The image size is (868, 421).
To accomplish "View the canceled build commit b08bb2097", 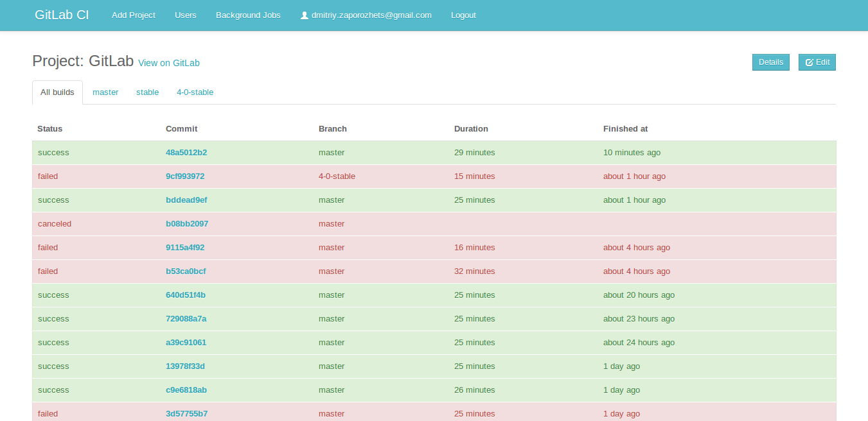I will click(186, 223).
